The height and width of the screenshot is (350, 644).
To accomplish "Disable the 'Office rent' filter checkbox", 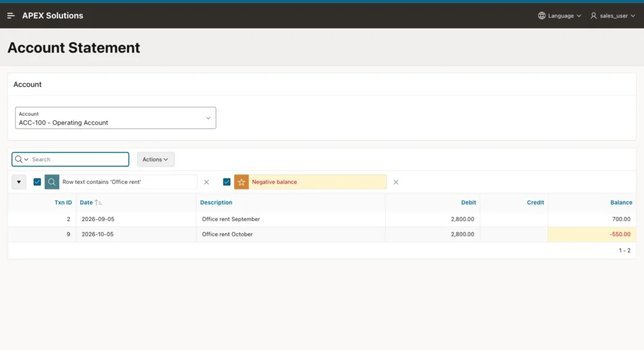I will pyautogui.click(x=37, y=182).
